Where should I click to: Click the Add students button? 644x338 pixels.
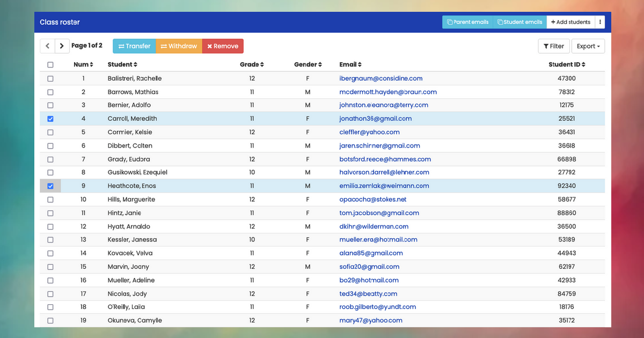coord(571,22)
